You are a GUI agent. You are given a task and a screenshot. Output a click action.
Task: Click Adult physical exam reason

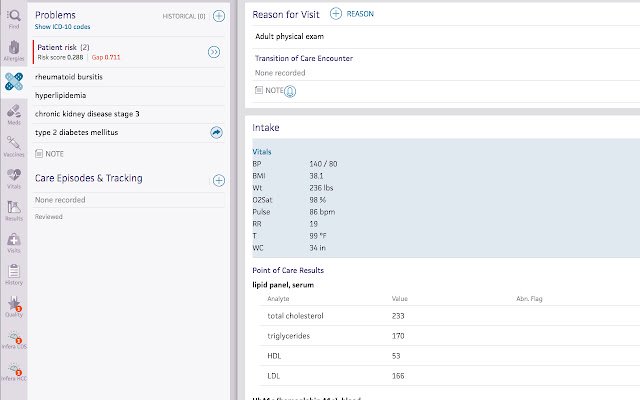[x=289, y=36]
